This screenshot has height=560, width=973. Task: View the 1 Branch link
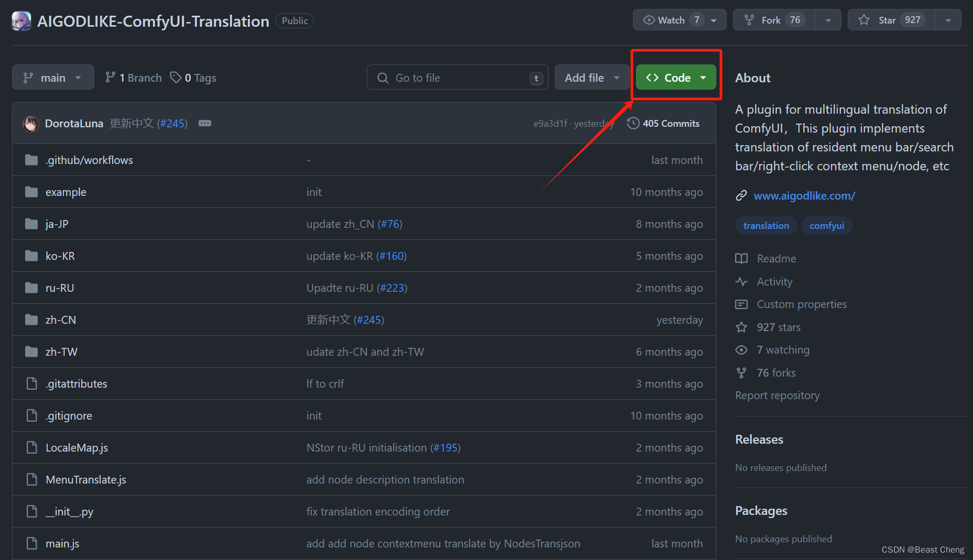coord(134,78)
